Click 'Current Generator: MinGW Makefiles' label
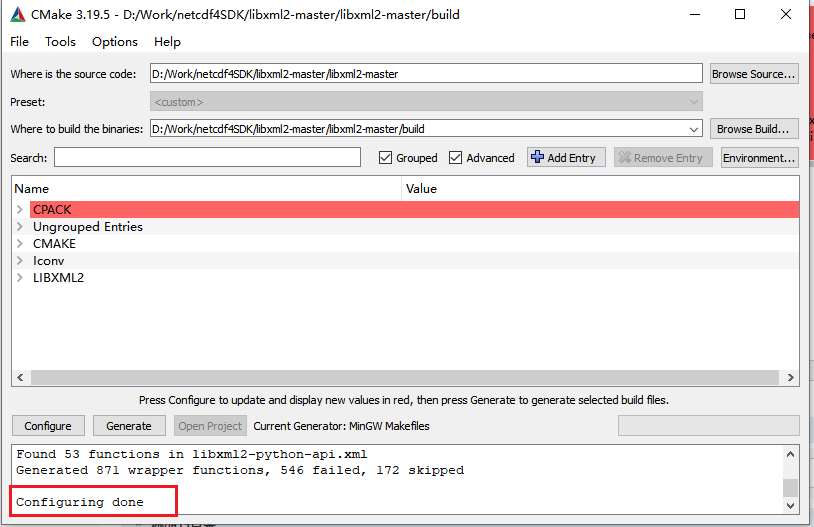Screen dimensions: 814x527 (x=342, y=426)
